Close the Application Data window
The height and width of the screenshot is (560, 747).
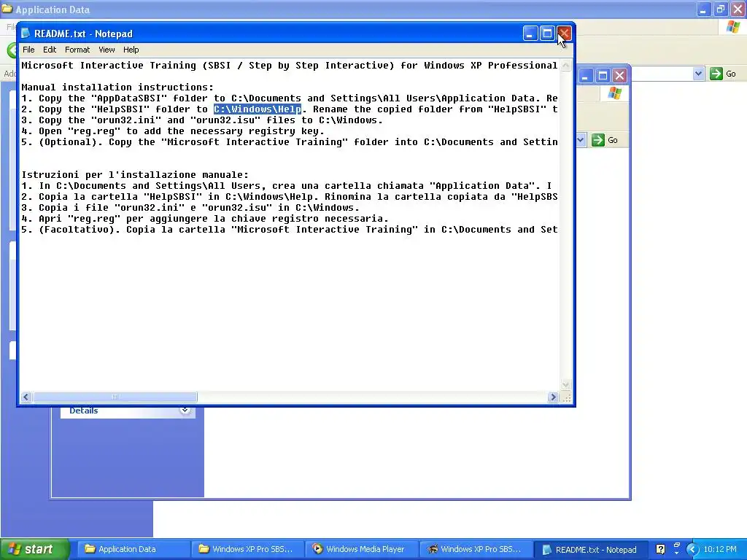738,9
